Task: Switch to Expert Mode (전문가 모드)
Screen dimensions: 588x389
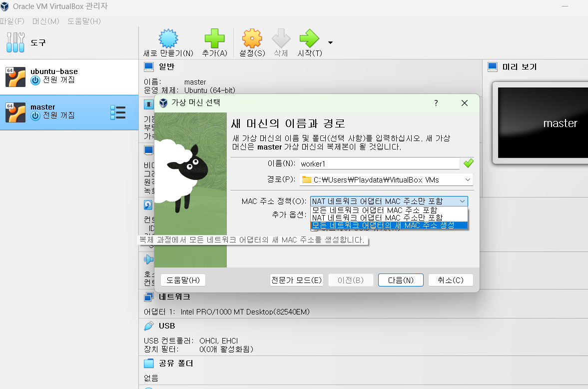Action: click(297, 280)
